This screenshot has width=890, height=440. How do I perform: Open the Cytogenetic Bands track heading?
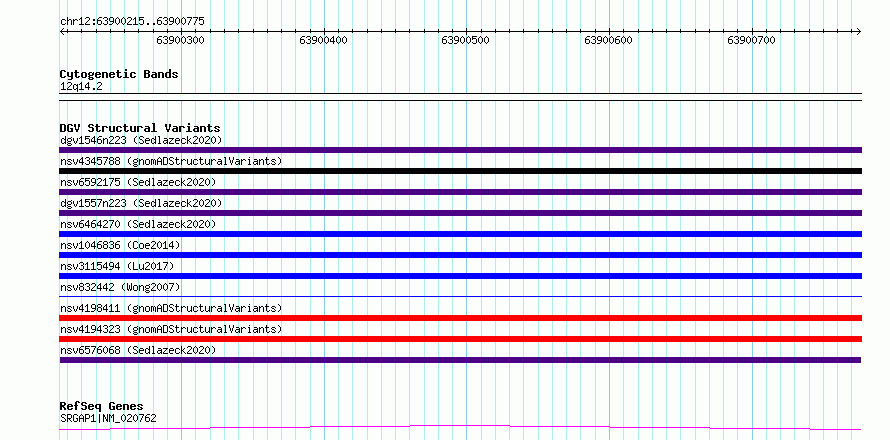pyautogui.click(x=119, y=74)
